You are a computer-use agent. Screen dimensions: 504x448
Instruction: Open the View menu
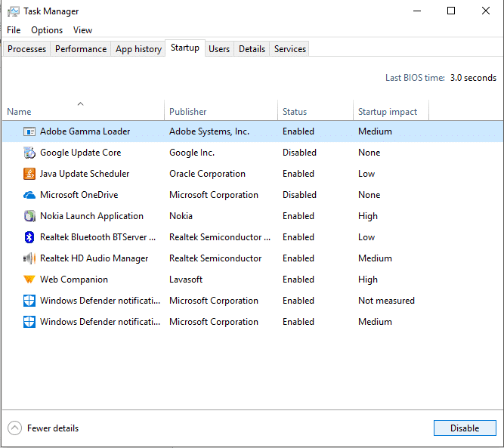coord(82,30)
